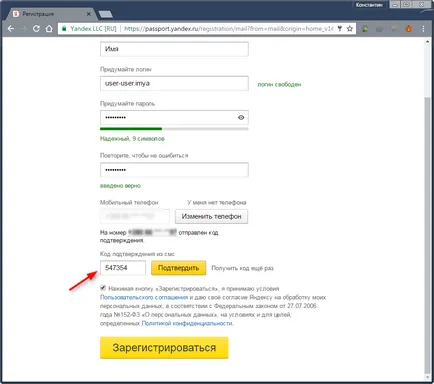The width and height of the screenshot is (434, 384).
Task: Click the address bar URL
Action: click(229, 29)
